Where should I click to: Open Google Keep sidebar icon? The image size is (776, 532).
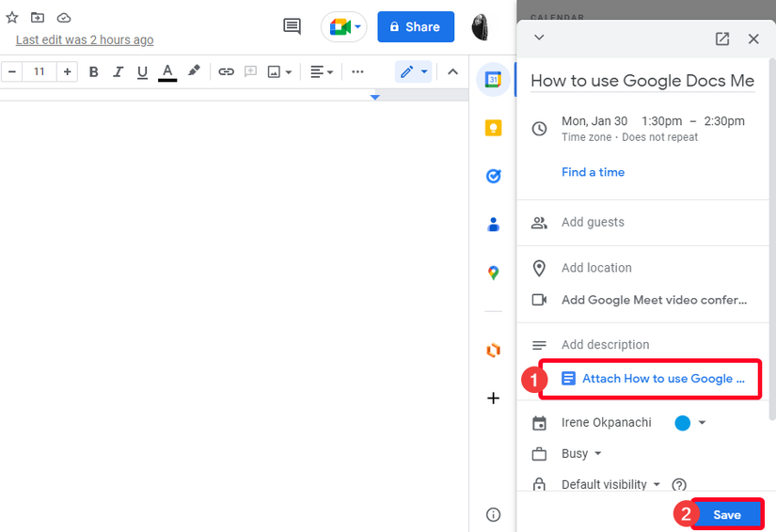tap(493, 129)
